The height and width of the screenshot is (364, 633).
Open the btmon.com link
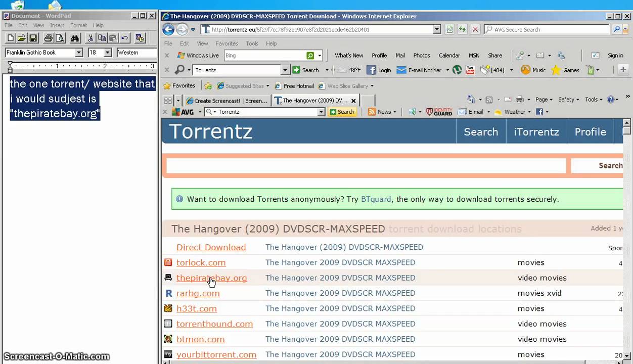200,339
